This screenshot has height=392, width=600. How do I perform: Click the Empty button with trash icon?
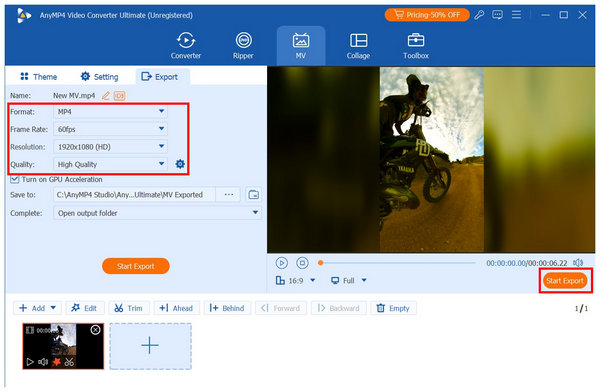pyautogui.click(x=393, y=308)
